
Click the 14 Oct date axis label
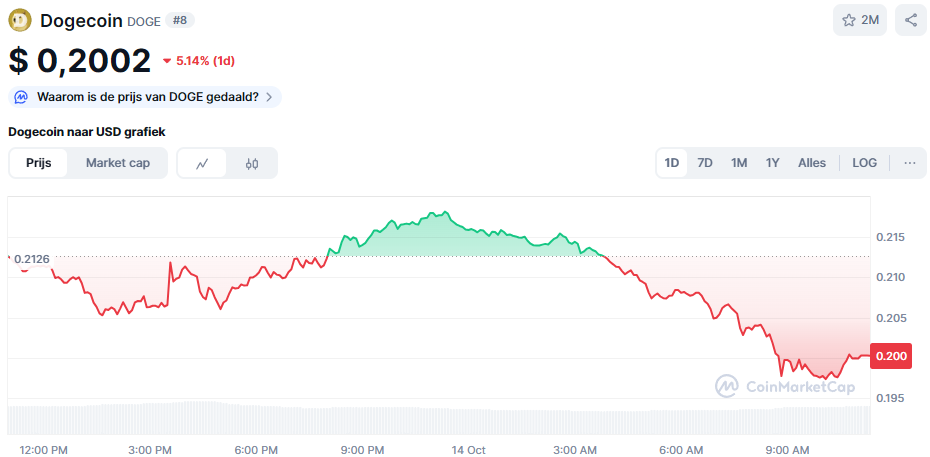click(467, 450)
